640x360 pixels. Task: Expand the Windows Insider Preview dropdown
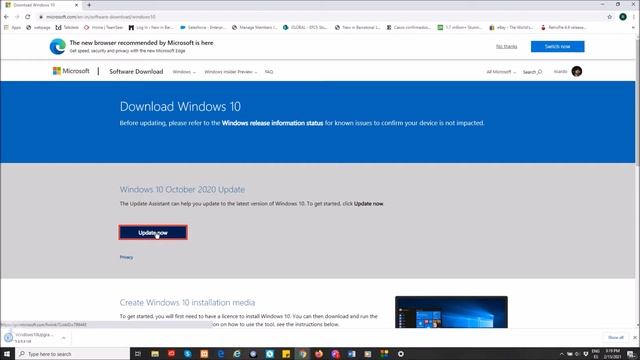pos(231,72)
